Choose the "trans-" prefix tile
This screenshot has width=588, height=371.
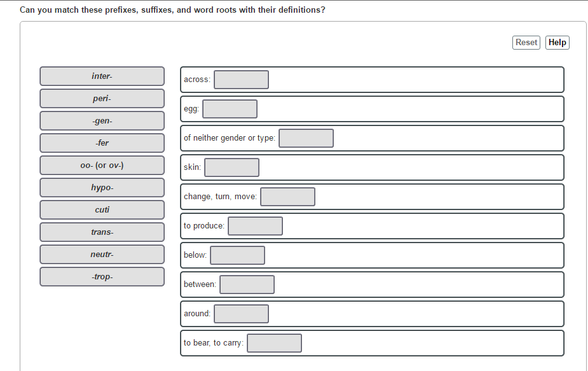[102, 232]
